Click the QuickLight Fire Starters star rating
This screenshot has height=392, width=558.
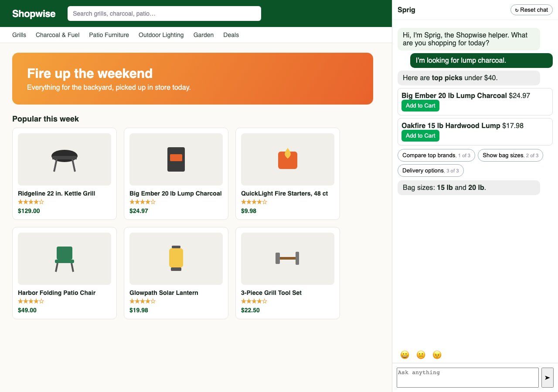tap(254, 202)
